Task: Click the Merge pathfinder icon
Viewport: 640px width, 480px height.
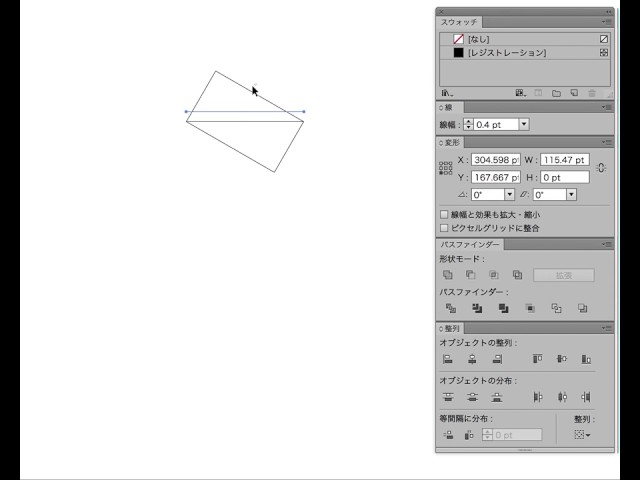Action: tap(503, 308)
